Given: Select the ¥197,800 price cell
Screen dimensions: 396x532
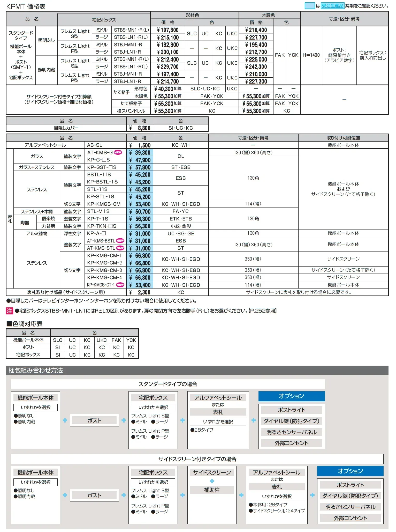Looking at the screenshot, I should click(x=168, y=30).
